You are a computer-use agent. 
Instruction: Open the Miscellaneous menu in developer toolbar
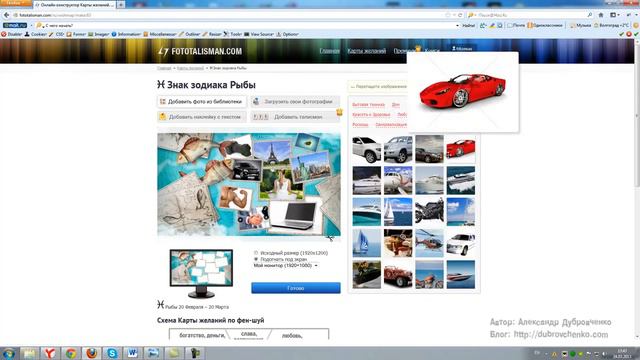tap(160, 34)
